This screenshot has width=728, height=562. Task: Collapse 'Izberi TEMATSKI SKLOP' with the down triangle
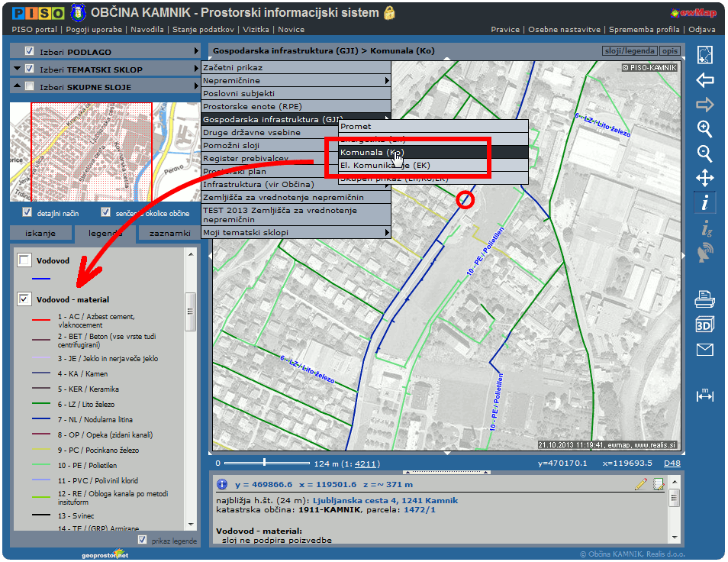point(17,69)
